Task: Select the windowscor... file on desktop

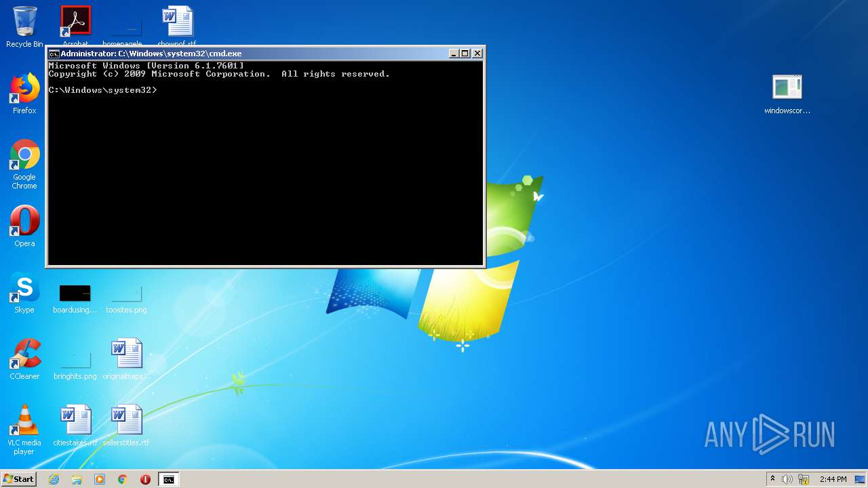Action: 787,94
